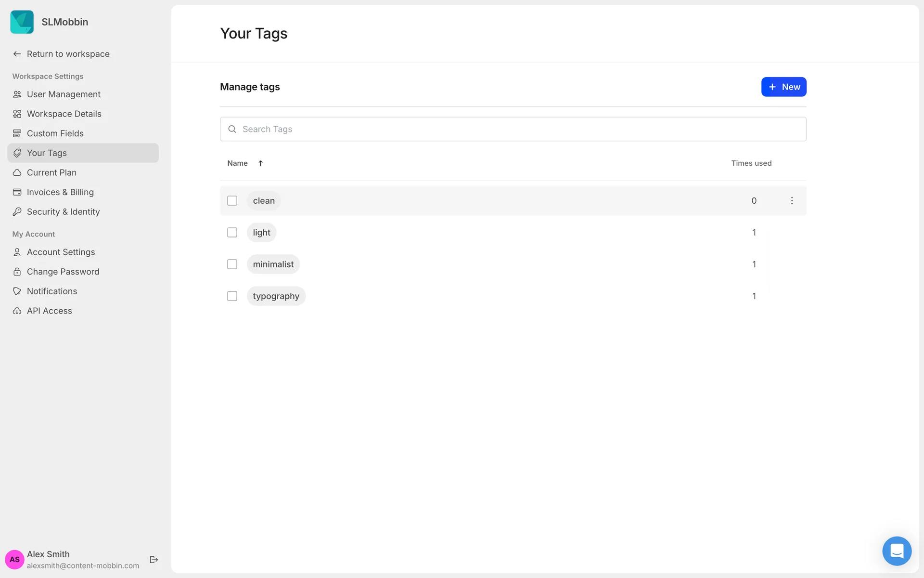
Task: Click the SLMobbin logo icon
Action: pyautogui.click(x=22, y=22)
